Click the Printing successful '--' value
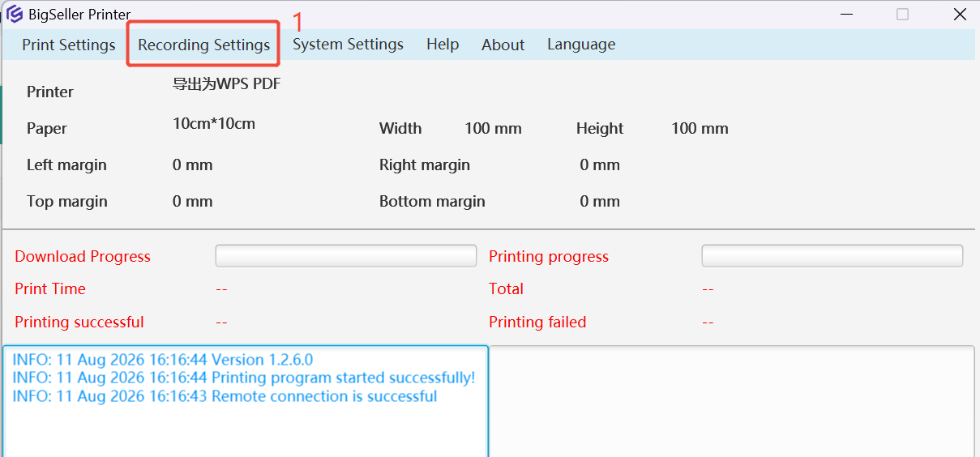This screenshot has width=980, height=457. point(221,322)
